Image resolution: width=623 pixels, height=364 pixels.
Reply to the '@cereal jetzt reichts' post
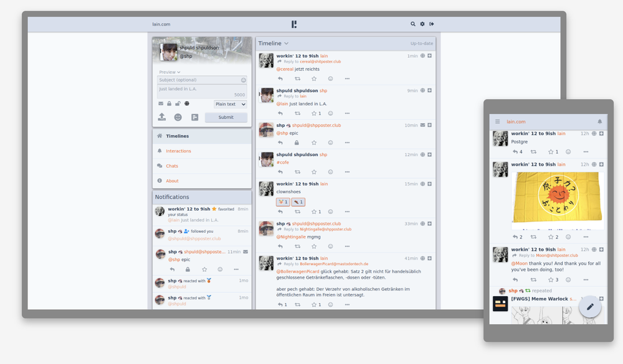coord(280,78)
